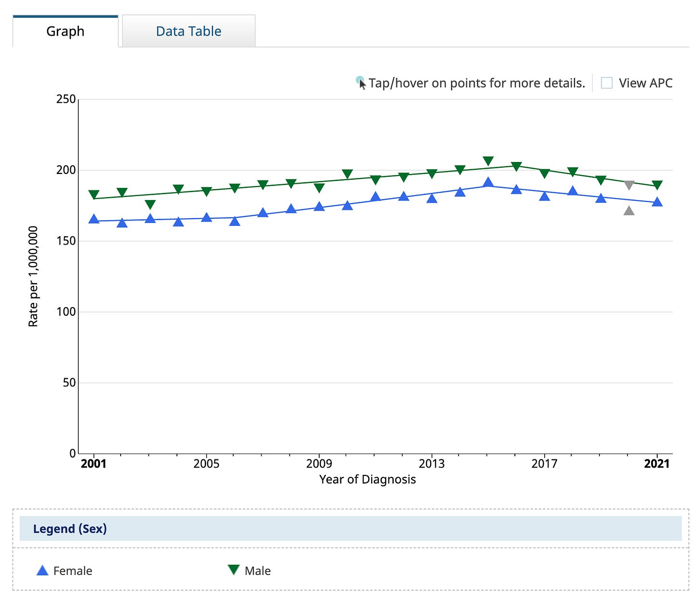Click the Male data point for 2018
Image resolution: width=700 pixels, height=596 pixels.
[x=573, y=172]
